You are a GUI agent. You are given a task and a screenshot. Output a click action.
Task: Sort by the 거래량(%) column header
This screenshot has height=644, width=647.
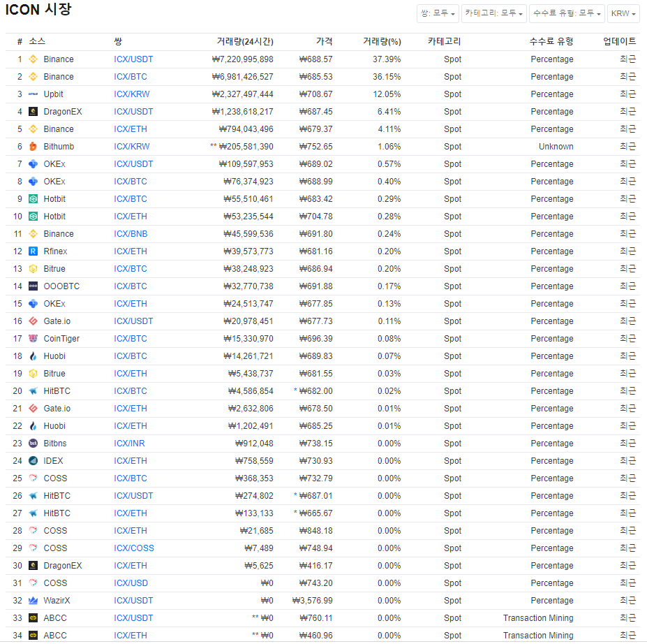click(382, 42)
